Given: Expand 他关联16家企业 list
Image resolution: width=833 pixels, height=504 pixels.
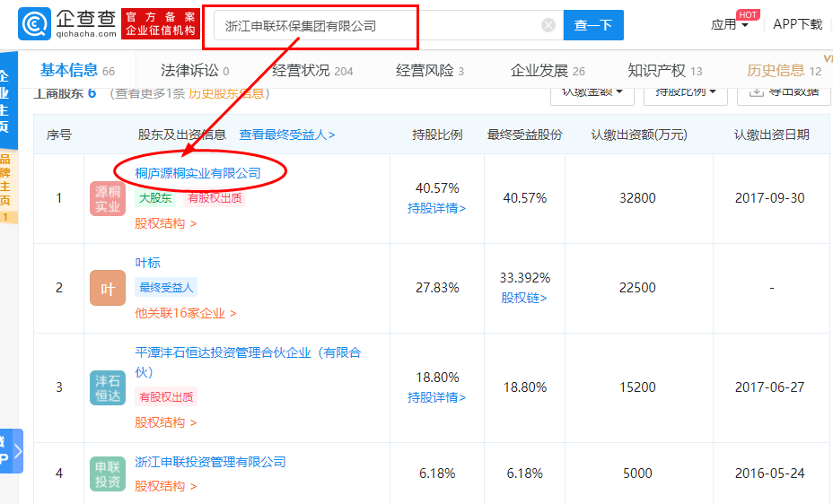Looking at the screenshot, I should coord(186,313).
